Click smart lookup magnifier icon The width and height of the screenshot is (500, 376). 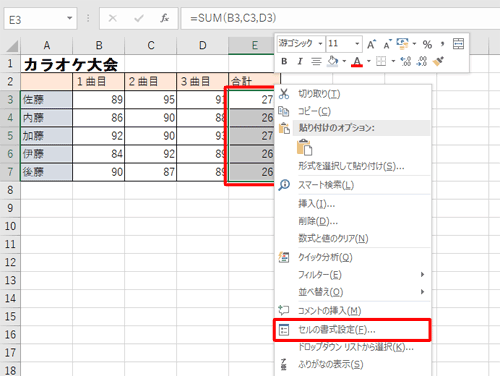point(284,185)
